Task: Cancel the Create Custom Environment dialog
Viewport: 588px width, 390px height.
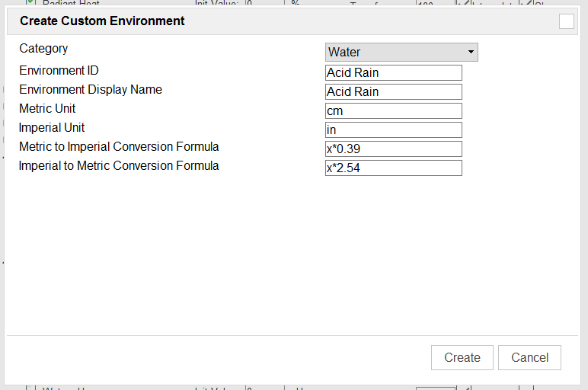Action: click(529, 358)
